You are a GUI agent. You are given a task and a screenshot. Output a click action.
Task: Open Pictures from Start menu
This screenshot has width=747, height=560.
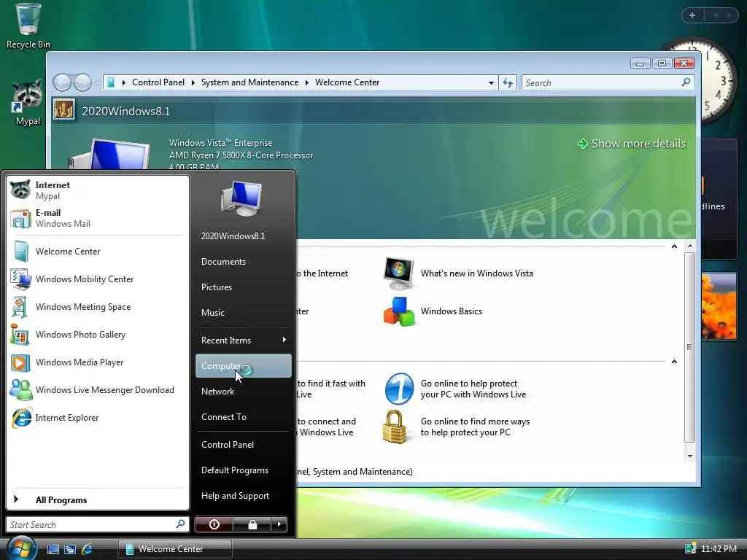[243, 287]
